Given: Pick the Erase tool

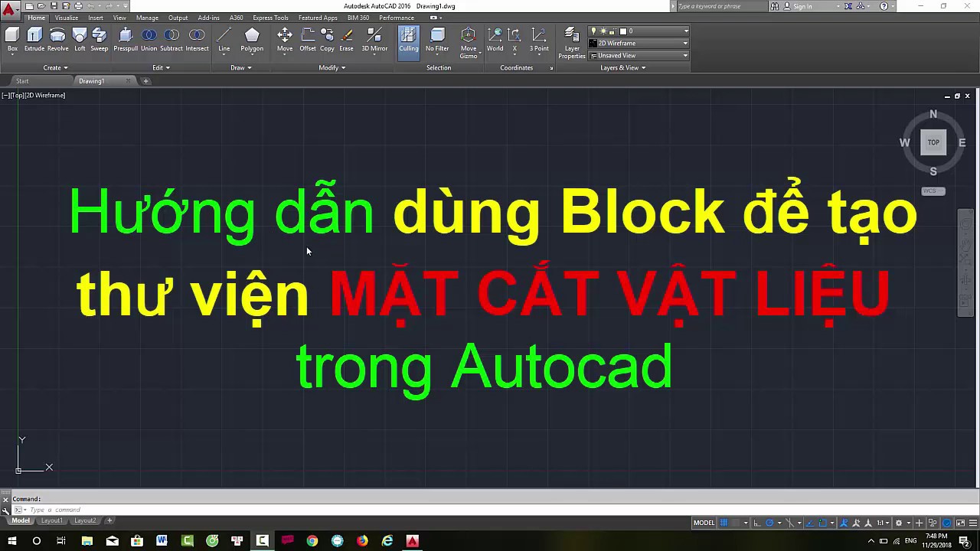Looking at the screenshot, I should pos(346,39).
